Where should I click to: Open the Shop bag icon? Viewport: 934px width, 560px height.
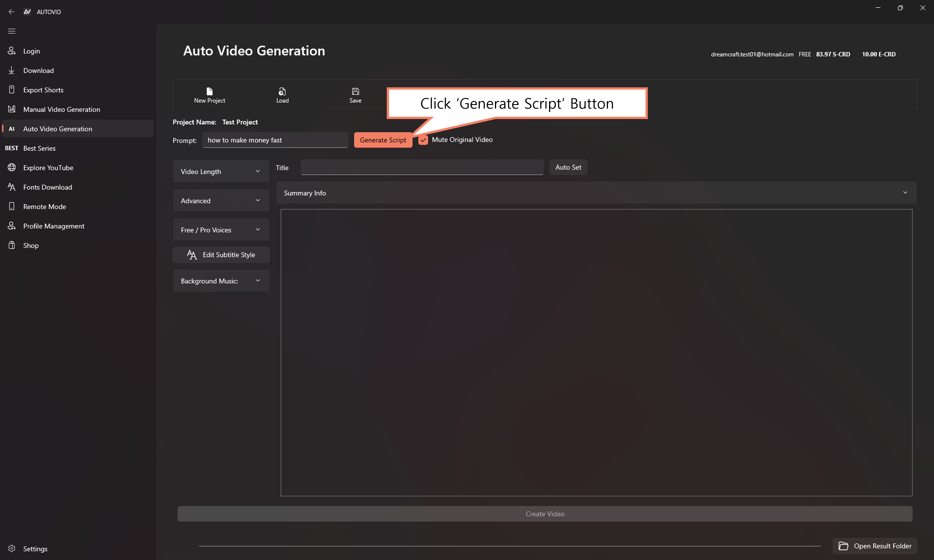(x=12, y=245)
